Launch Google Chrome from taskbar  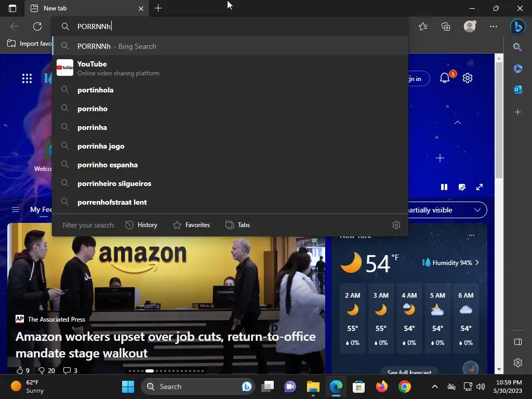(404, 387)
